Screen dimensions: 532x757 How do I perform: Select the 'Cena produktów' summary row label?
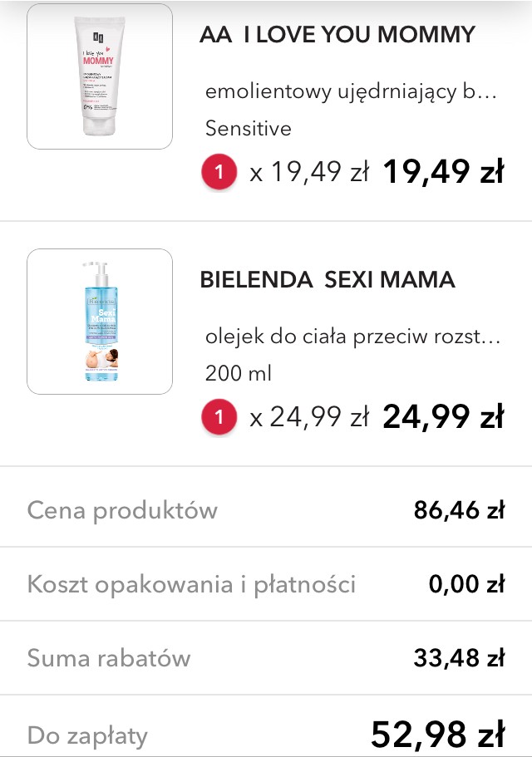coord(122,509)
